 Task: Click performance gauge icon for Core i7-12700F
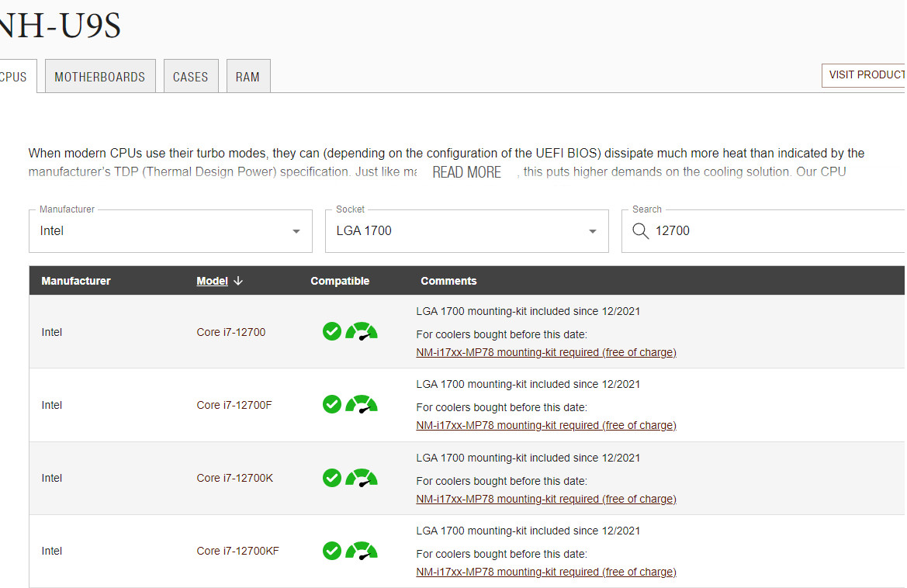(x=362, y=405)
